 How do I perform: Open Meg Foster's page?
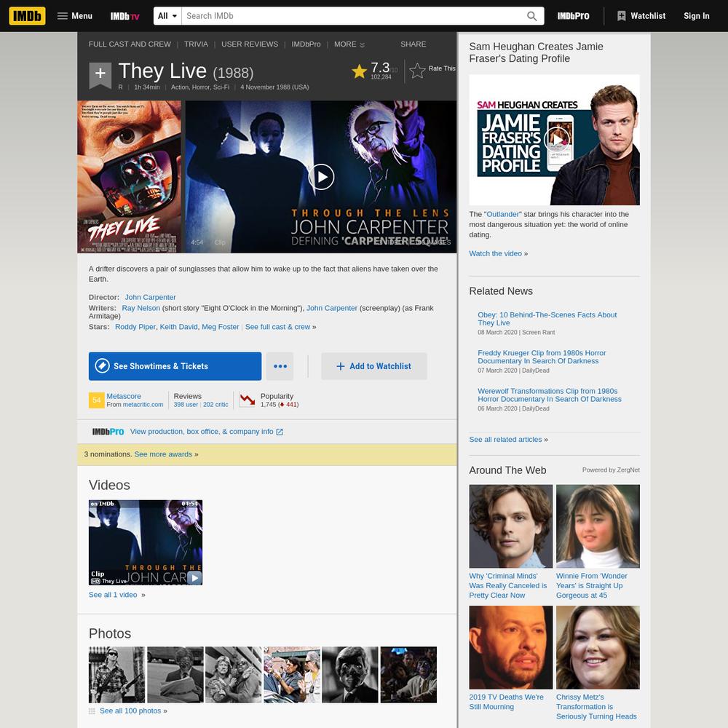(220, 327)
